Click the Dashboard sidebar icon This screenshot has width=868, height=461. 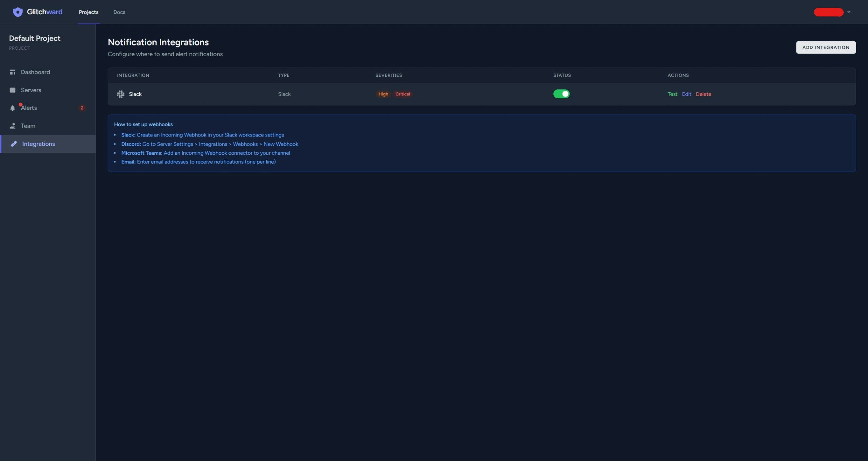[13, 72]
